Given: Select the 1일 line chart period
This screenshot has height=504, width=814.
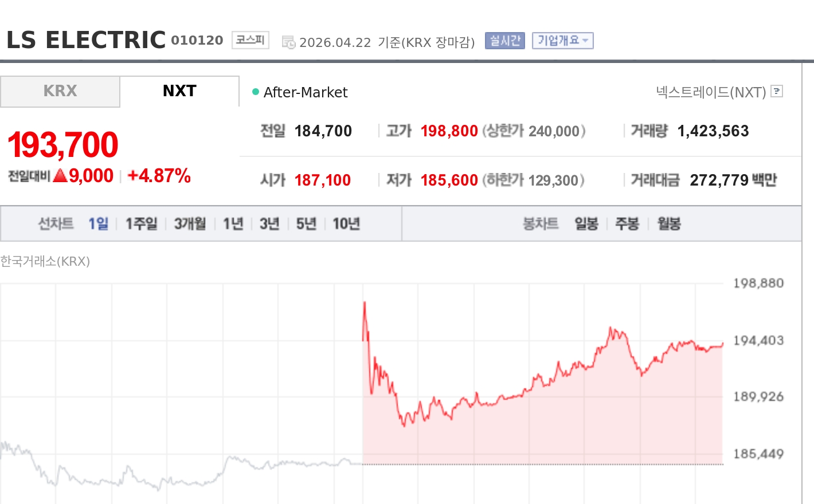Looking at the screenshot, I should pyautogui.click(x=98, y=223).
